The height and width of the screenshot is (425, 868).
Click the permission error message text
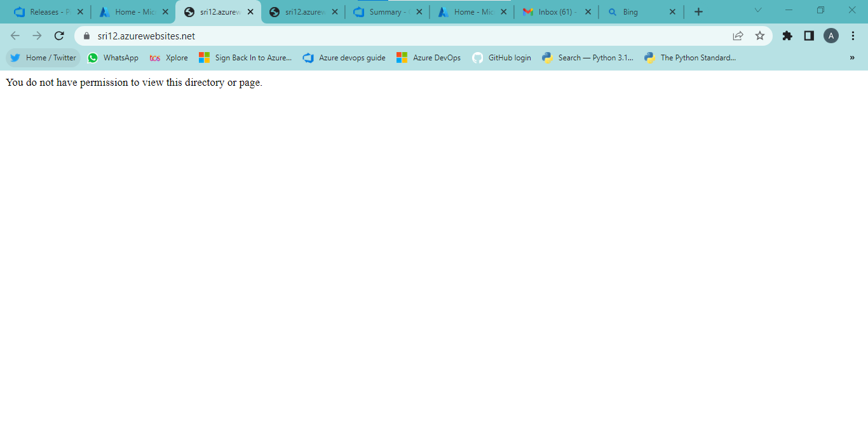point(134,83)
